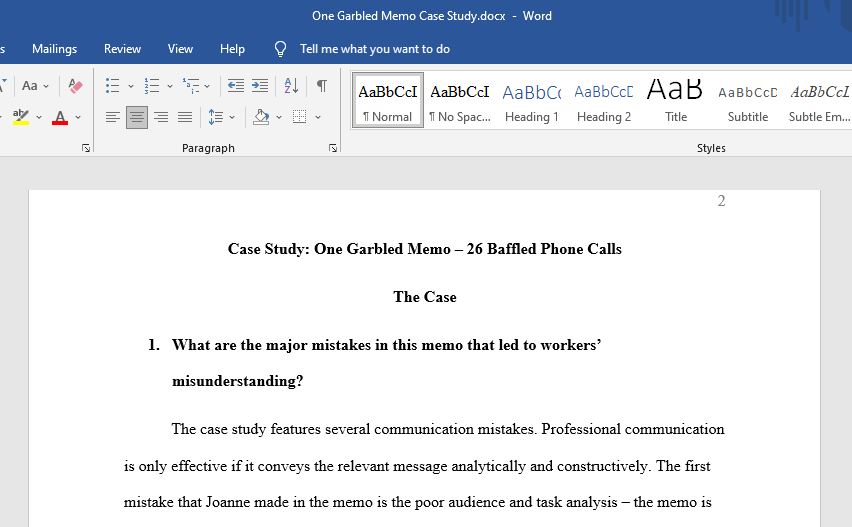Clear all formatting with the eraser icon
Screen dimensions: 852x527
[75, 85]
